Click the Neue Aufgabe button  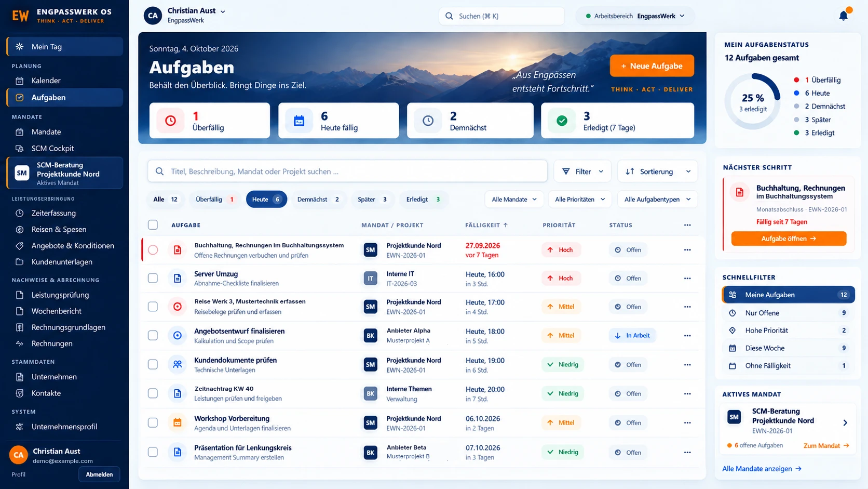[652, 66]
